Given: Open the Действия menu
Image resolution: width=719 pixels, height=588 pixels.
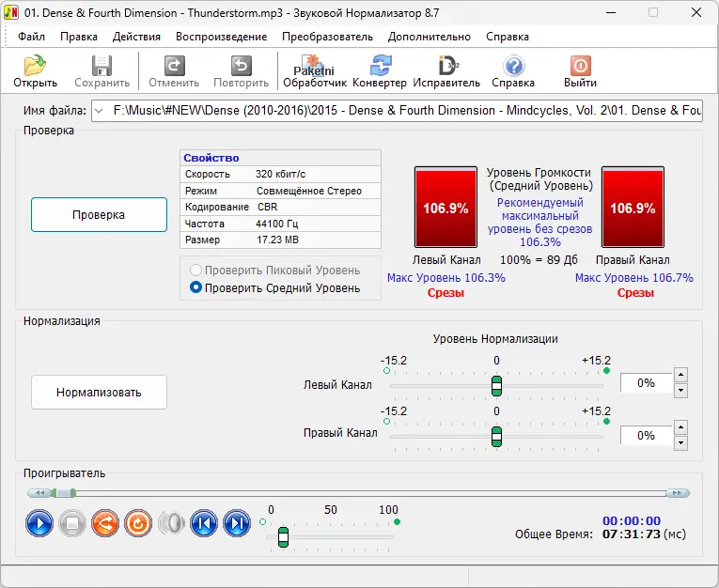Looking at the screenshot, I should [x=136, y=37].
